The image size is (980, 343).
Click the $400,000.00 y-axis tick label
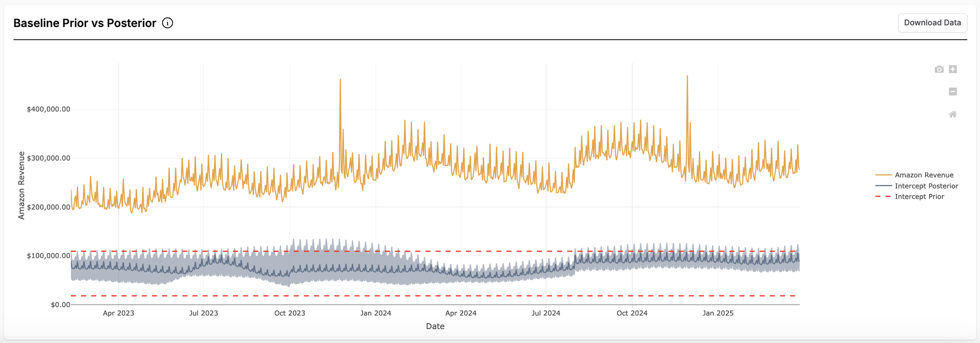[x=49, y=109]
